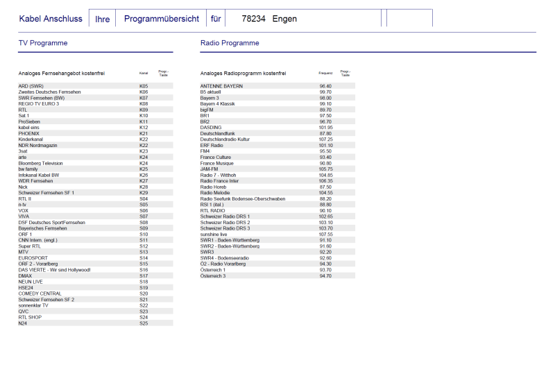This screenshot has height=392, width=555.
Task: Click the 'WDR Fernsehen' entry
Action: 35,181
